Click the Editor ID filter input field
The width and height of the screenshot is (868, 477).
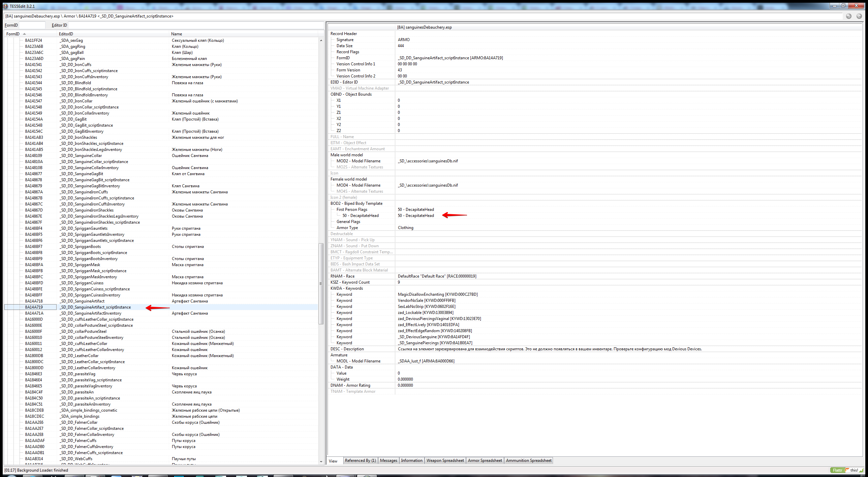(195, 25)
